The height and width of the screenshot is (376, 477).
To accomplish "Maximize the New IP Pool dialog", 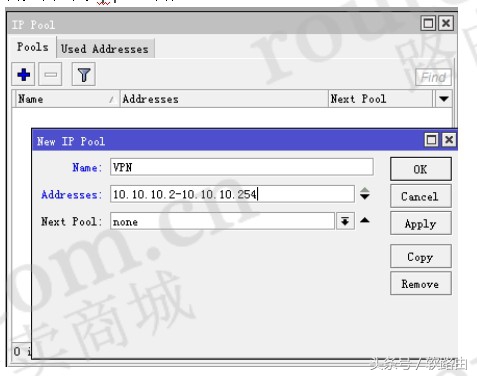I will pos(431,140).
